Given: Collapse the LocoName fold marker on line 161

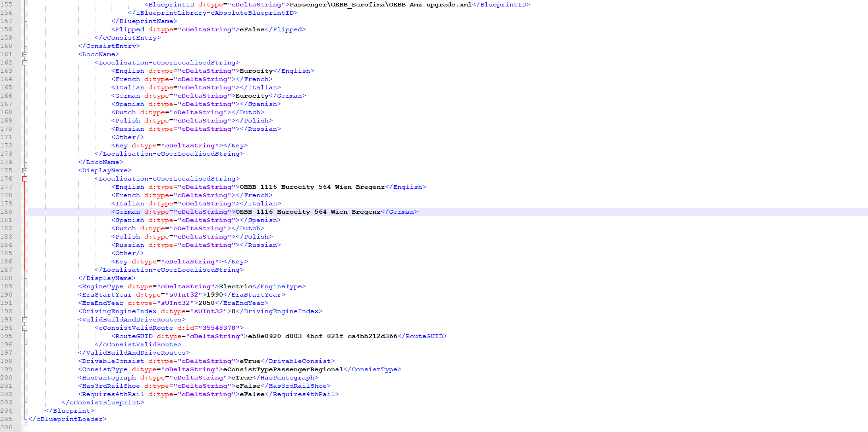Looking at the screenshot, I should [x=25, y=54].
